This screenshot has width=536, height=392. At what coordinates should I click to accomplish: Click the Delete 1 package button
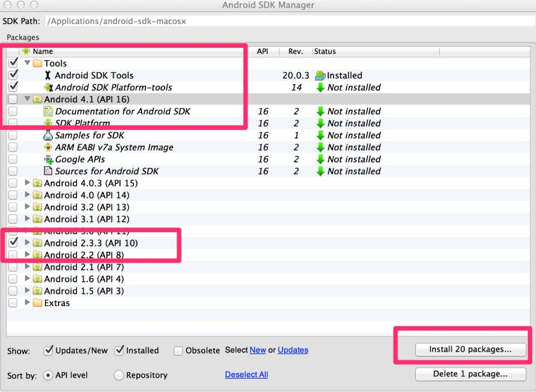(x=470, y=374)
